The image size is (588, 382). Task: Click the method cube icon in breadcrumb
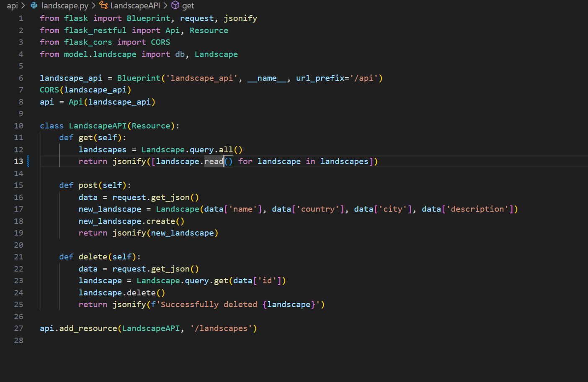tap(175, 5)
